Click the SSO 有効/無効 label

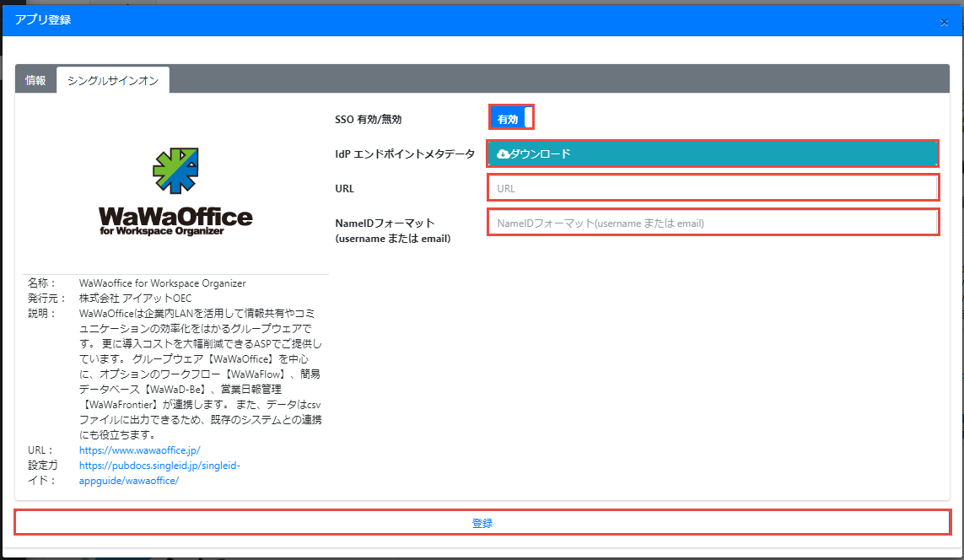coord(368,120)
